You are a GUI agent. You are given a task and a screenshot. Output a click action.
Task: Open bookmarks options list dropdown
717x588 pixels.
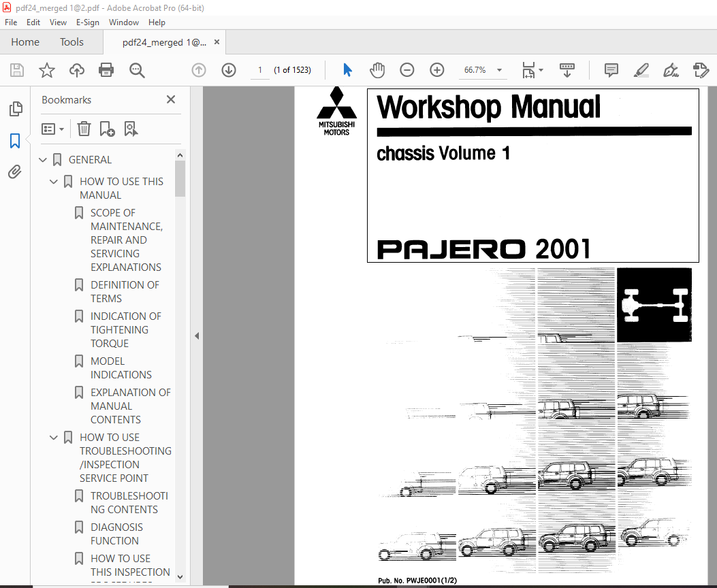52,129
